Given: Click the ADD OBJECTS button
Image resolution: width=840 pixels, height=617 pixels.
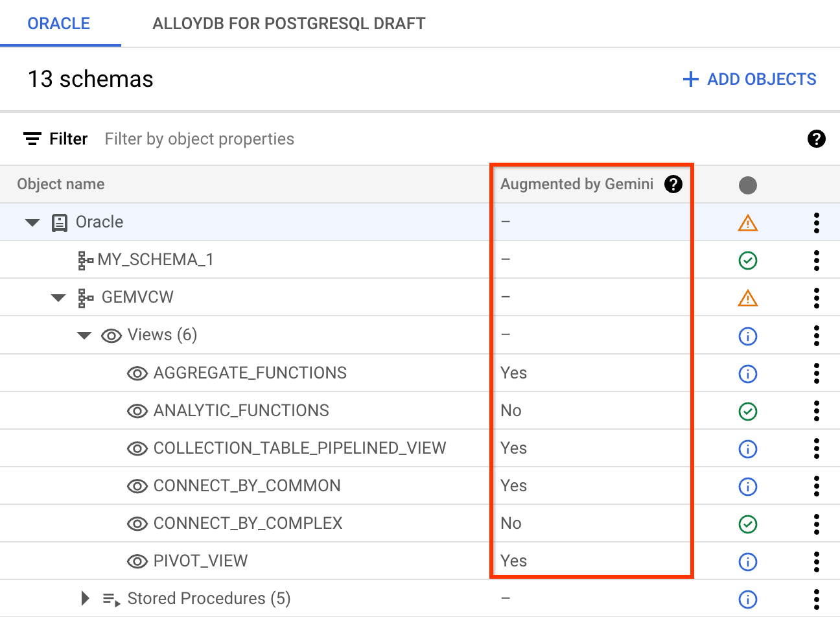Looking at the screenshot, I should click(x=749, y=78).
